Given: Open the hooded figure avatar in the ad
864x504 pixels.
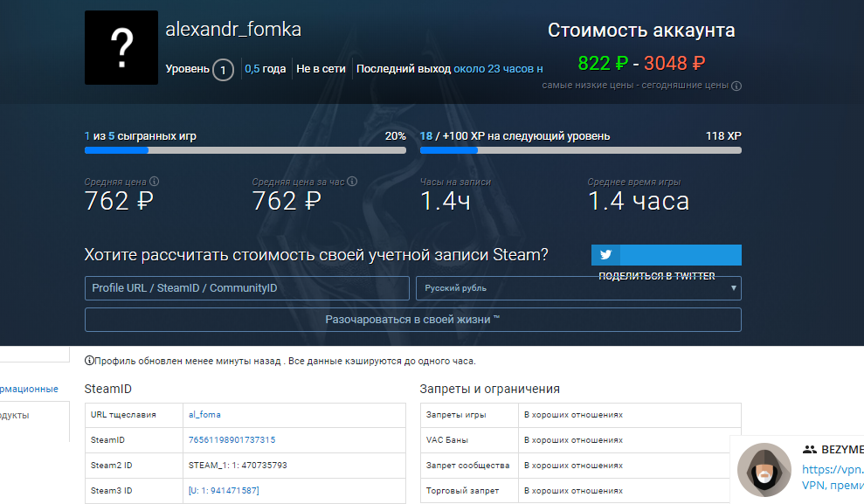Looking at the screenshot, I should coord(764,469).
